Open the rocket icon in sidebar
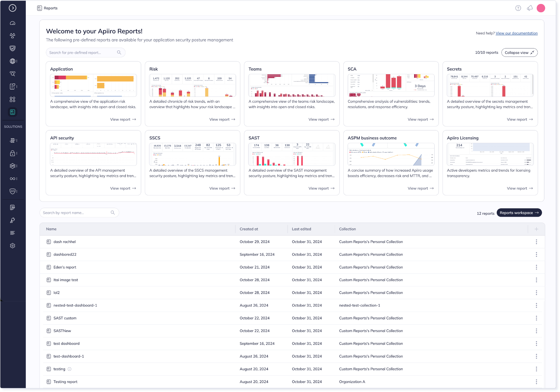Image resolution: width=560 pixels, height=392 pixels. tap(13, 220)
